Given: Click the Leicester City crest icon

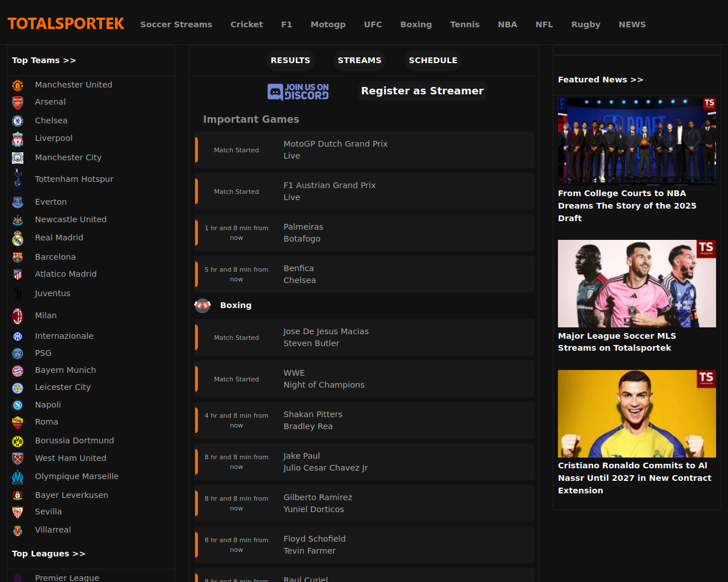Looking at the screenshot, I should [x=18, y=388].
